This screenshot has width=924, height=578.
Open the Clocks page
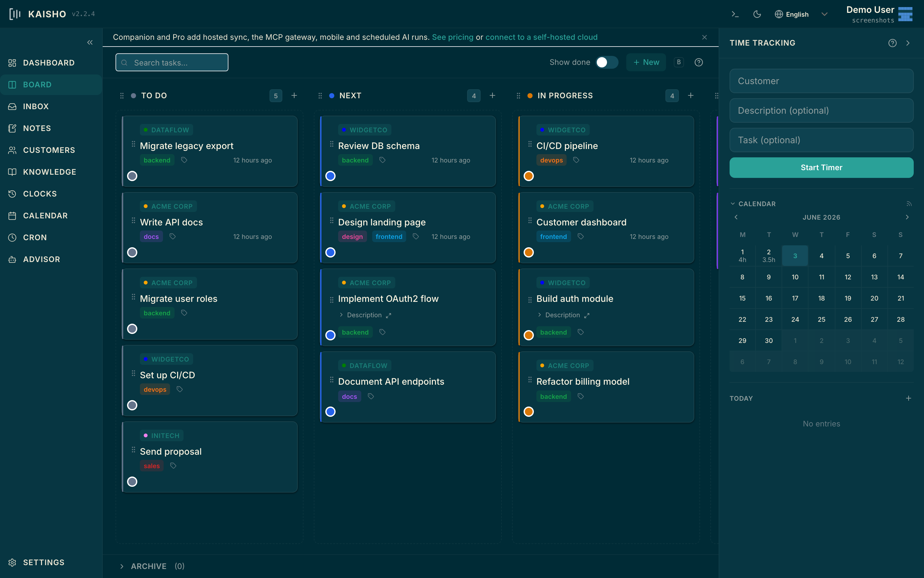tap(51, 194)
